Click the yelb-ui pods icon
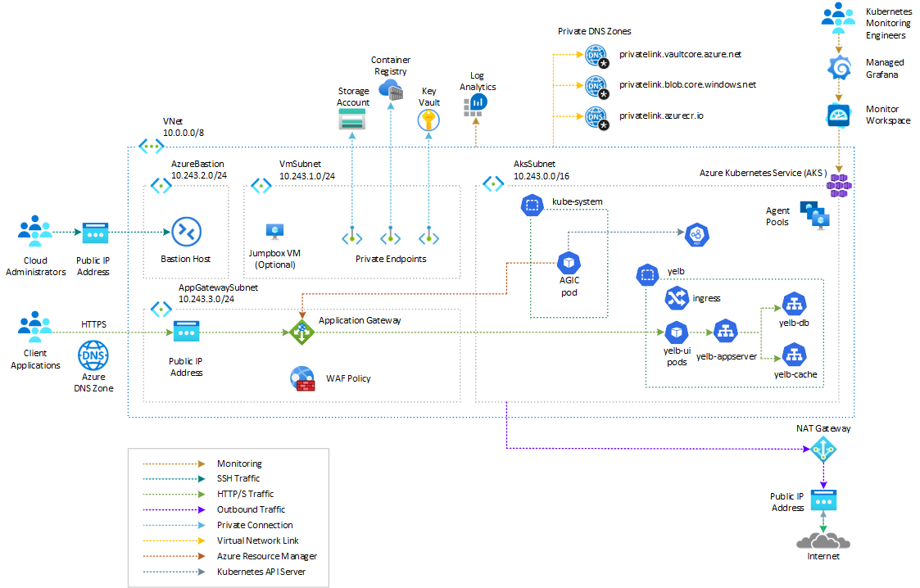920x588 pixels. 677,333
